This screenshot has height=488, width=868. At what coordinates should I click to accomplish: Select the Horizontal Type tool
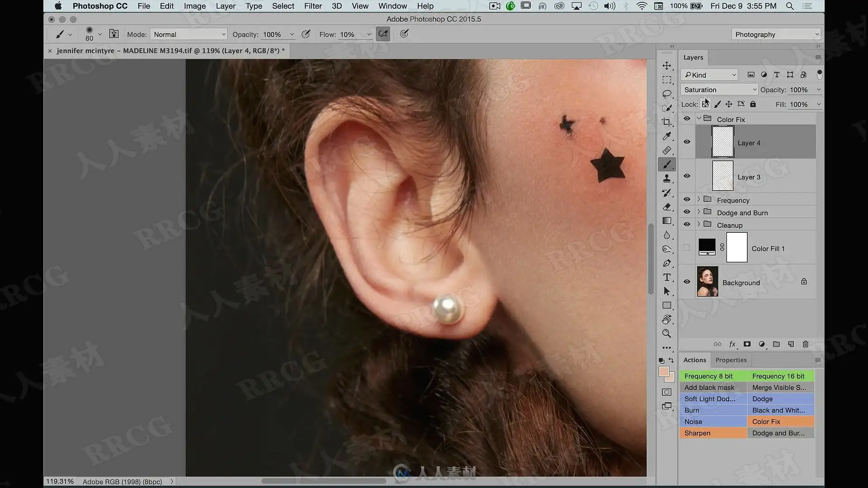[667, 277]
